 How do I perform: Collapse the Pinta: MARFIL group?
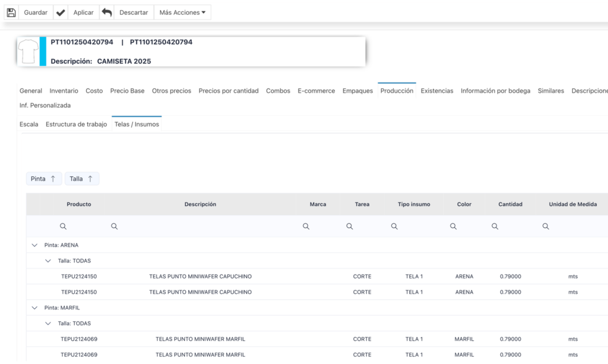[34, 308]
